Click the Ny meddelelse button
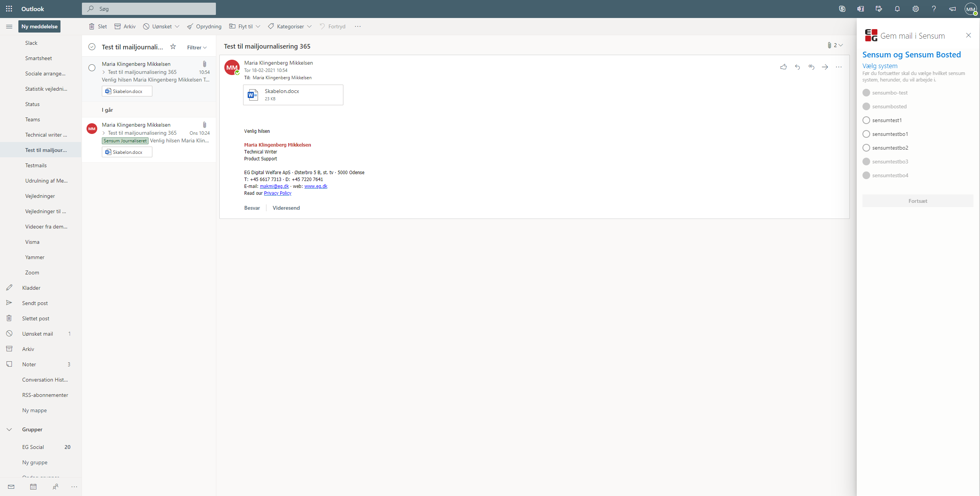The image size is (980, 496). tap(39, 26)
